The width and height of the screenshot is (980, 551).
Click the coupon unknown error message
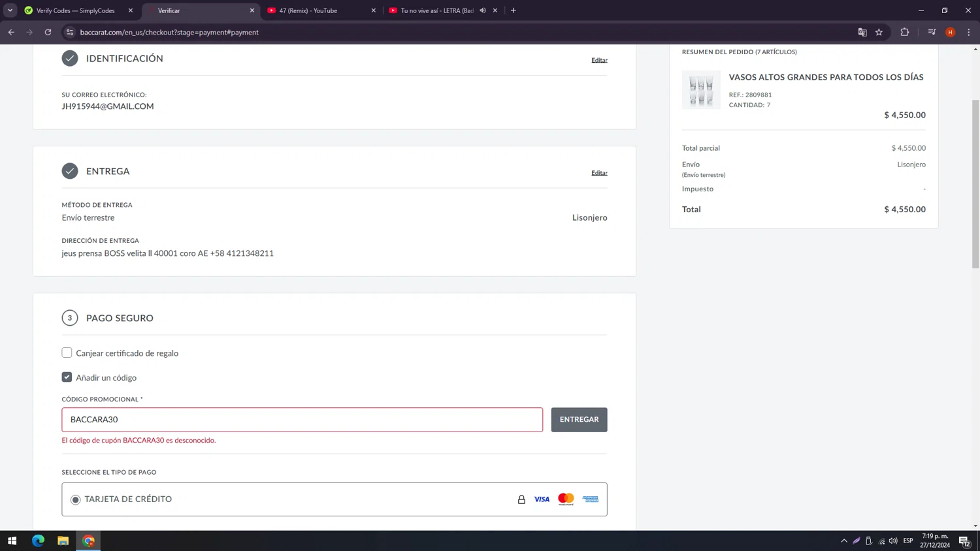pos(139,441)
